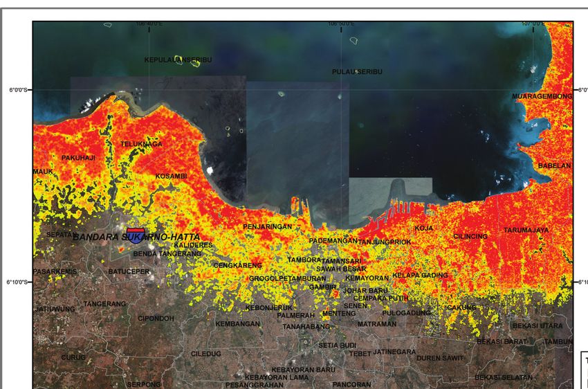Select the BENDA TANGERANG label
Viewport: 588px width, 389px height.
pyautogui.click(x=167, y=254)
